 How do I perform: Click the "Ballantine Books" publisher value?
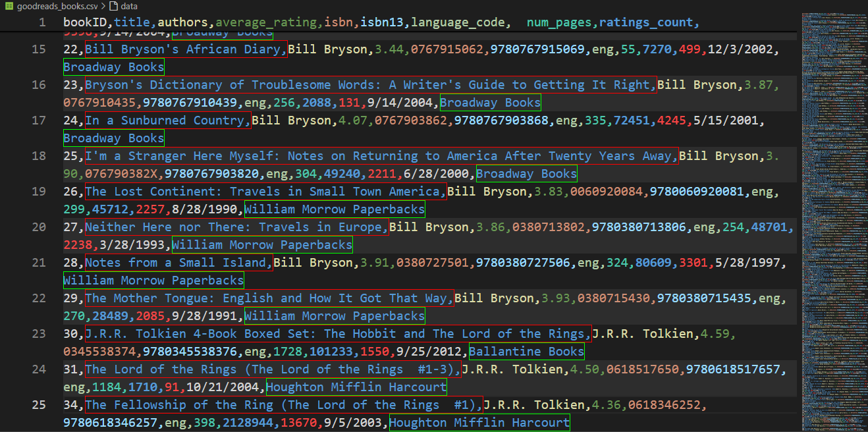[527, 352]
